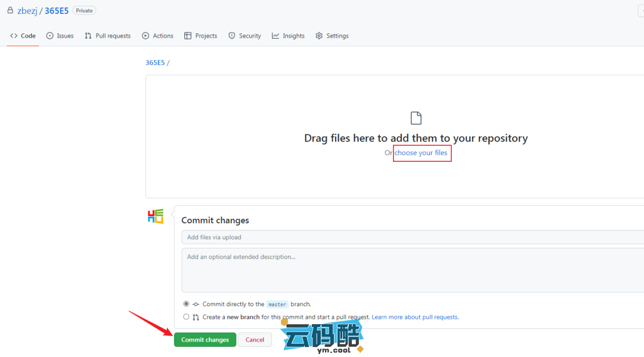Open the Security tab
Viewport: 644px width, 357px height.
tap(244, 36)
